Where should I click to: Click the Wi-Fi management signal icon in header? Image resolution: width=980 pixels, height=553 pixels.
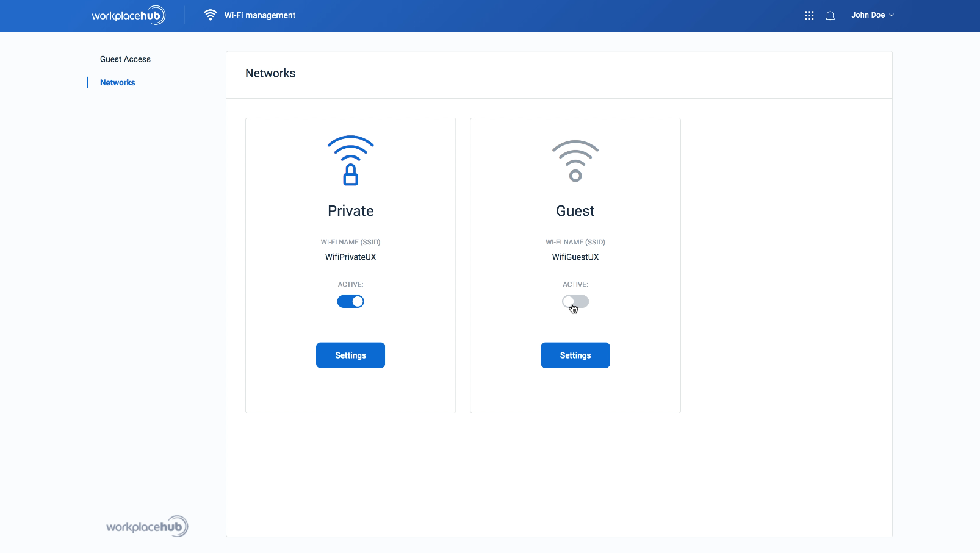pos(210,15)
